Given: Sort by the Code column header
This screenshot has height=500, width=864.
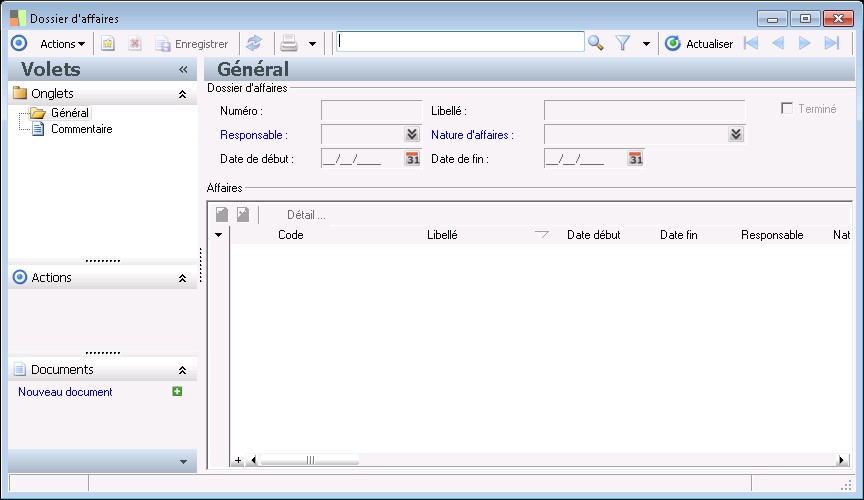Looking at the screenshot, I should 290,235.
